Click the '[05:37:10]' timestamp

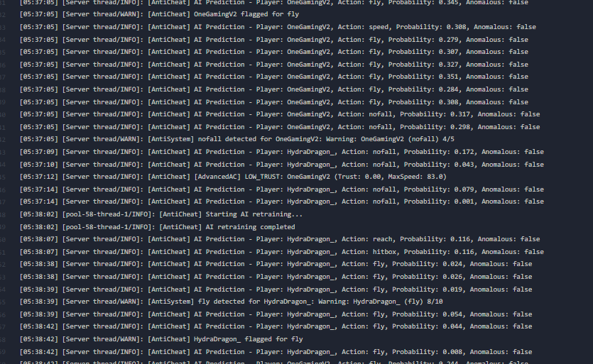coord(39,165)
